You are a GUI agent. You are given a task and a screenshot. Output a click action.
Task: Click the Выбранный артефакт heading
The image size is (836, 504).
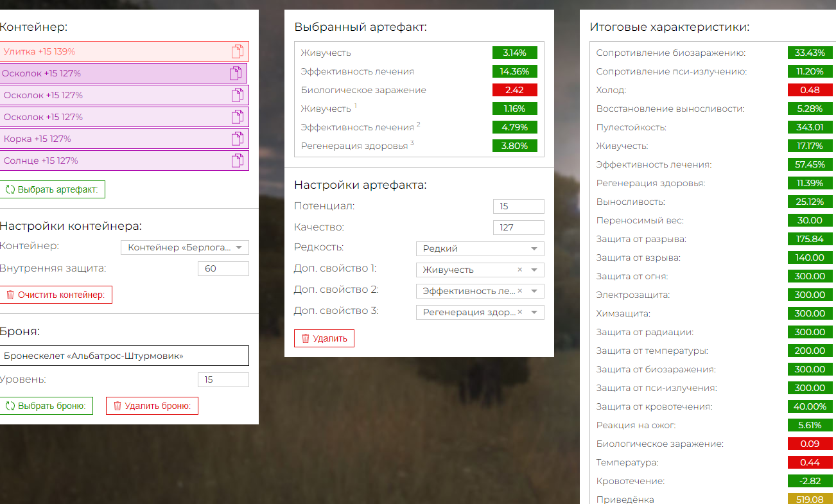[x=360, y=27]
